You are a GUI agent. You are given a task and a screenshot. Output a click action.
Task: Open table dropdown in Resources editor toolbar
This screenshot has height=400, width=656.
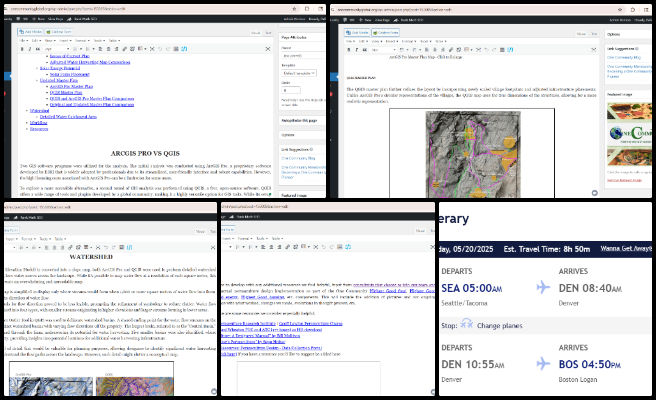coord(309,247)
